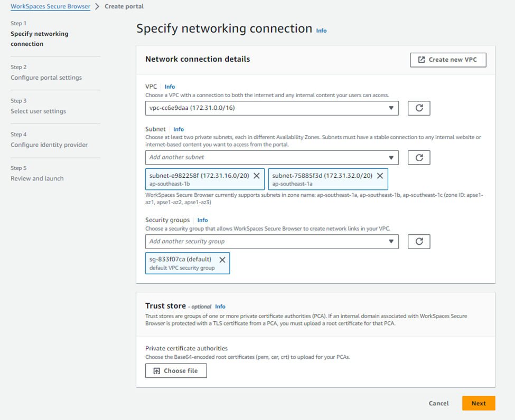Screen dimensions: 515x420
Task: Click Choose file for certificate upload
Action: (x=176, y=371)
